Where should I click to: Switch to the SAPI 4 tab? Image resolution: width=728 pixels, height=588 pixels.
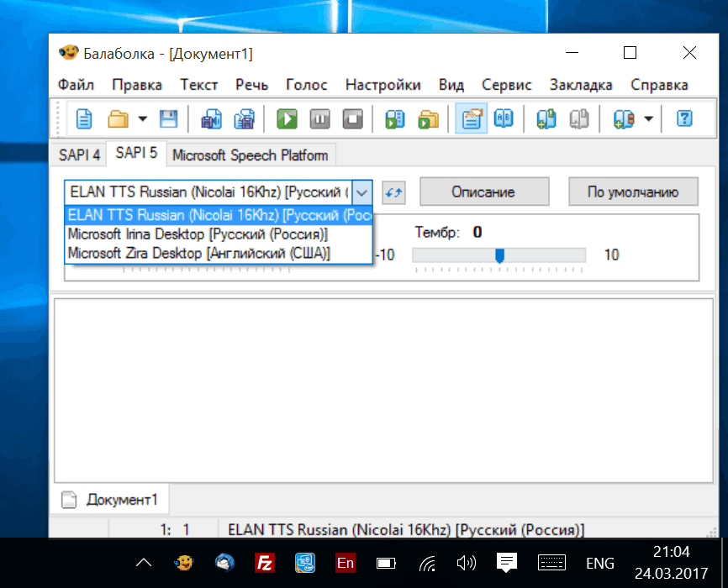[x=79, y=155]
